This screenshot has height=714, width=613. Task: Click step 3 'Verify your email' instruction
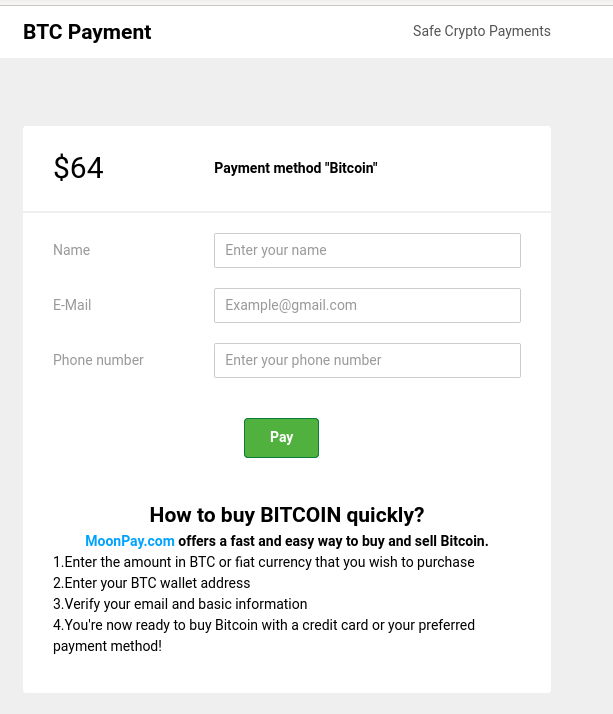180,604
